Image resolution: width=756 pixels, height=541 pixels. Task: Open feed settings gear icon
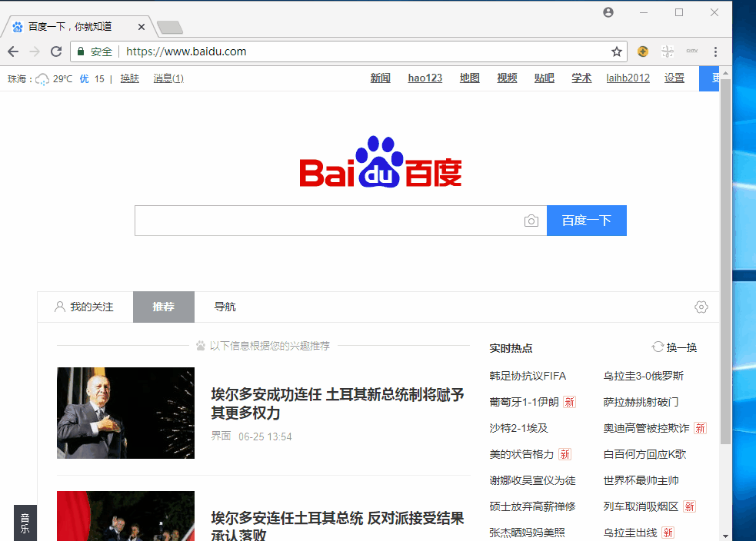pyautogui.click(x=701, y=307)
